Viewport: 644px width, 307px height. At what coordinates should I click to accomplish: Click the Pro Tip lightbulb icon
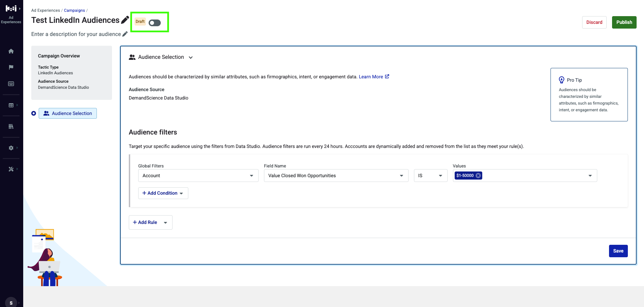(x=562, y=80)
